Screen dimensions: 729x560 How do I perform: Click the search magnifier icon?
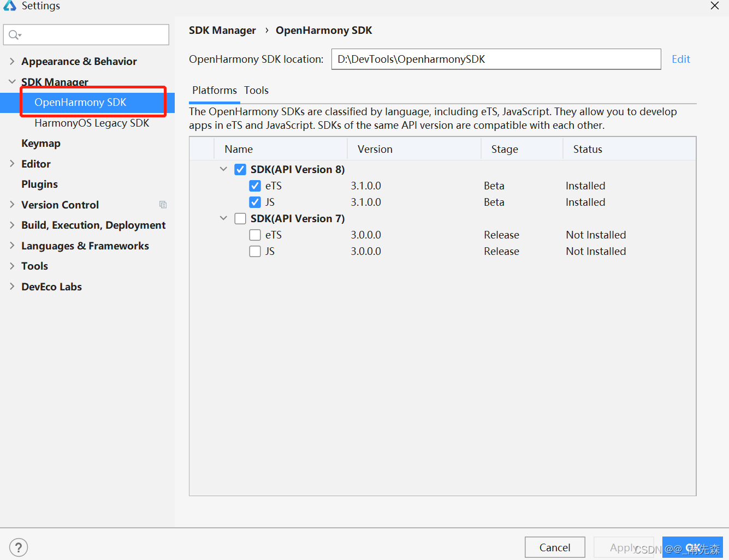point(15,35)
